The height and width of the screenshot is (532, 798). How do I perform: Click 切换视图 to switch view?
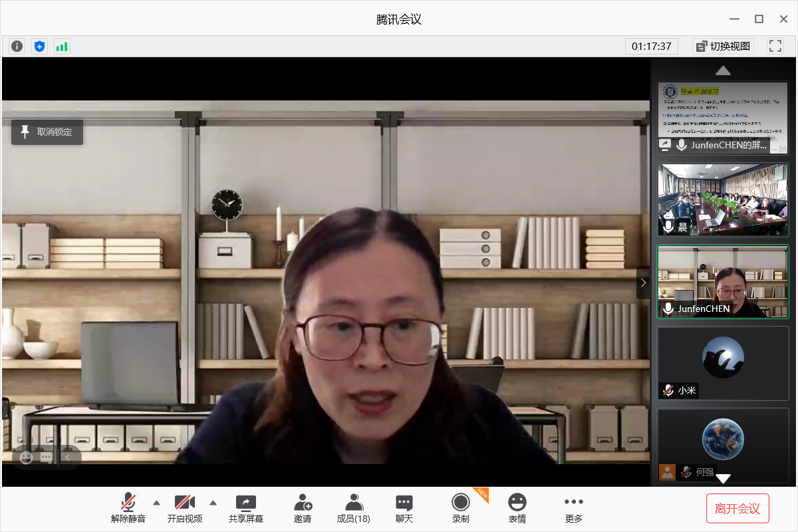(722, 46)
